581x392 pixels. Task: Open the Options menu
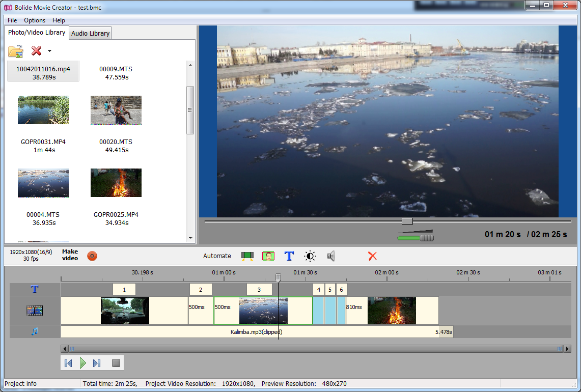click(35, 20)
